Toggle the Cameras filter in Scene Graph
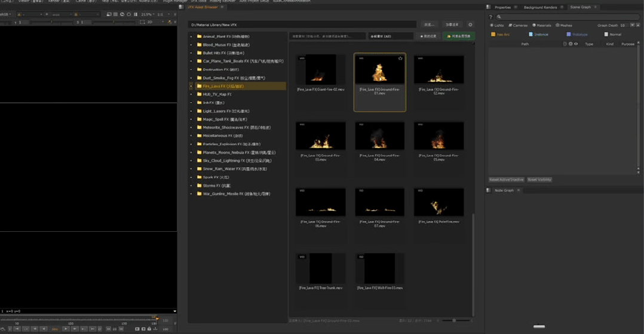This screenshot has width=644, height=334. [x=518, y=25]
